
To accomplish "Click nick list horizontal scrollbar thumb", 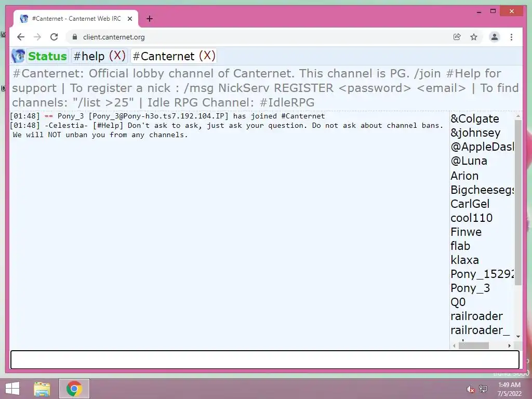I will 474,345.
